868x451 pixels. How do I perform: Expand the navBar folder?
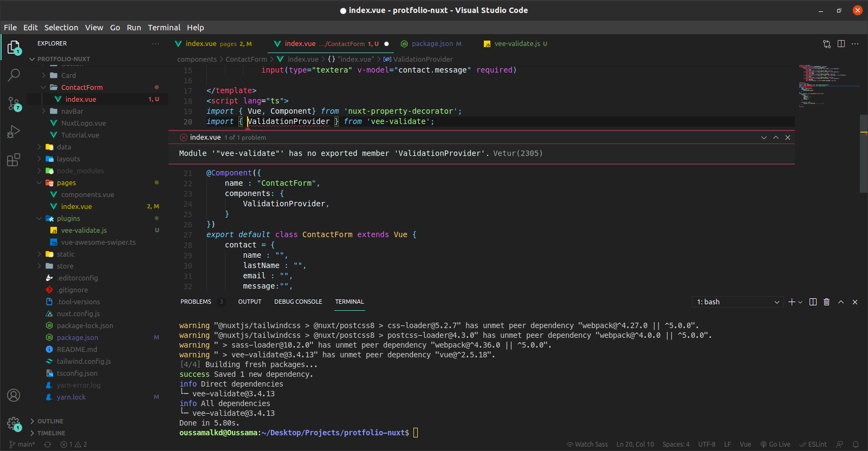point(72,111)
